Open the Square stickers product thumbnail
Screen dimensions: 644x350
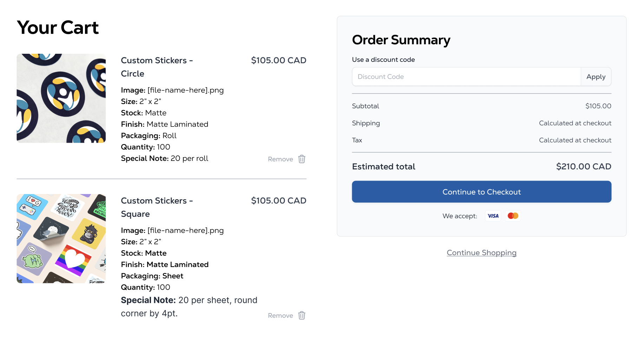point(61,239)
